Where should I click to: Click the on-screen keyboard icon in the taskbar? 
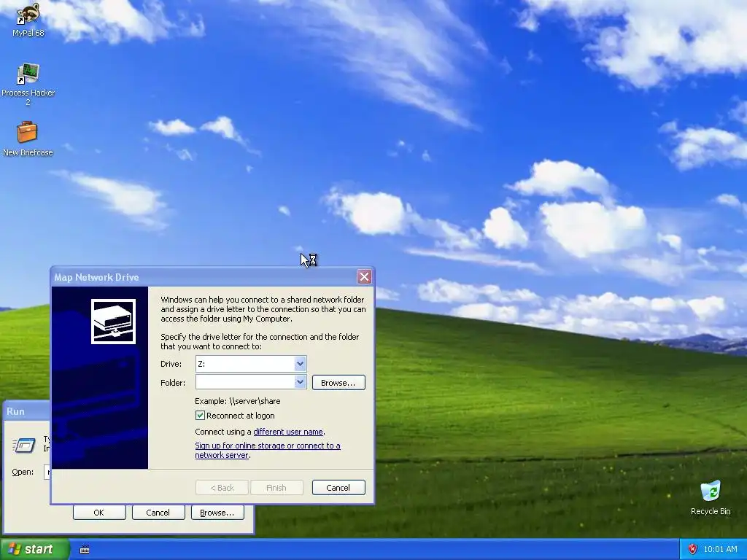(x=85, y=550)
